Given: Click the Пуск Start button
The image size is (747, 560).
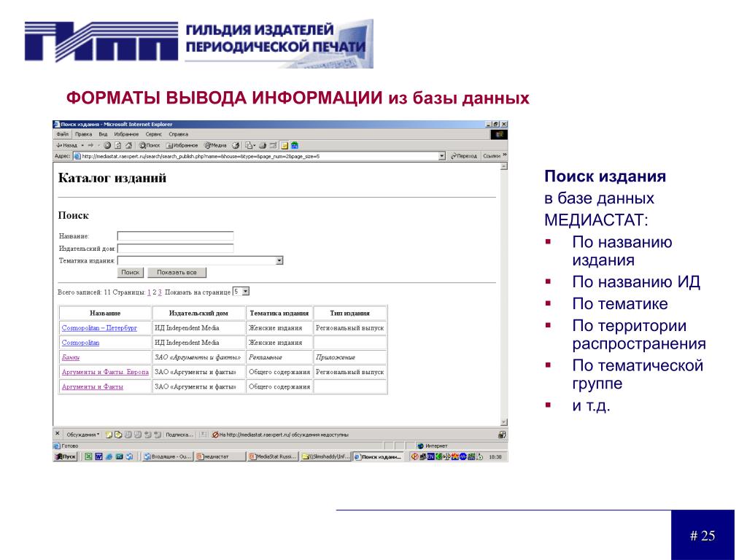Looking at the screenshot, I should point(66,456).
